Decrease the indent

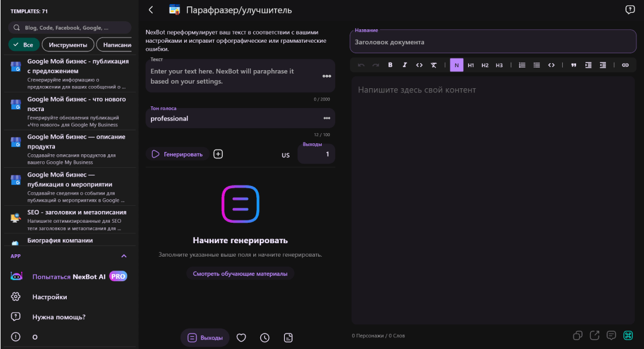pyautogui.click(x=602, y=65)
